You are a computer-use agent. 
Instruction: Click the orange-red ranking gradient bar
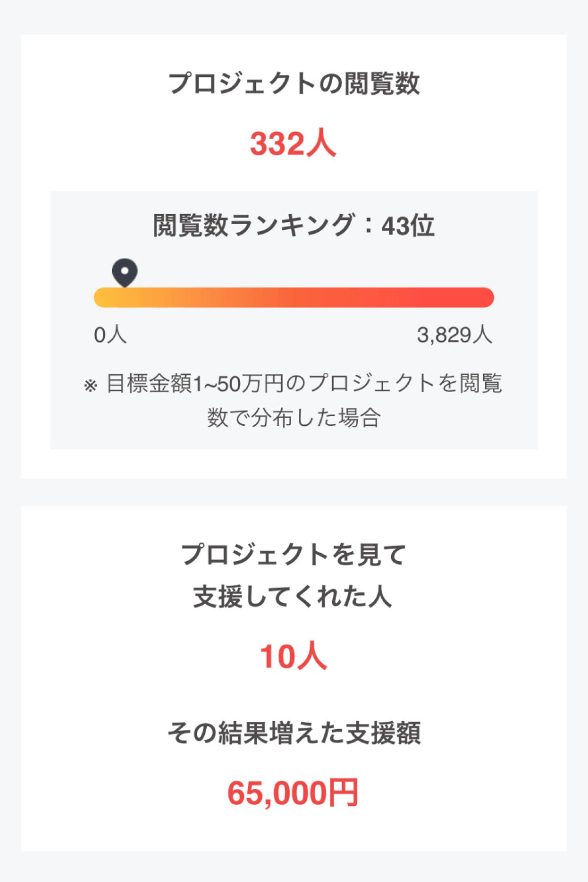pos(294,297)
